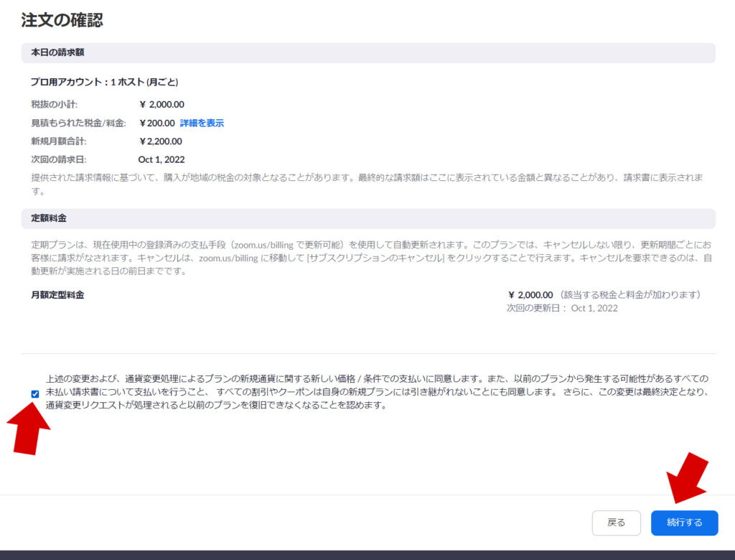Click the auto-renewal terms paragraph under 定額料金
Image resolution: width=735 pixels, height=560 pixels.
pos(367,258)
